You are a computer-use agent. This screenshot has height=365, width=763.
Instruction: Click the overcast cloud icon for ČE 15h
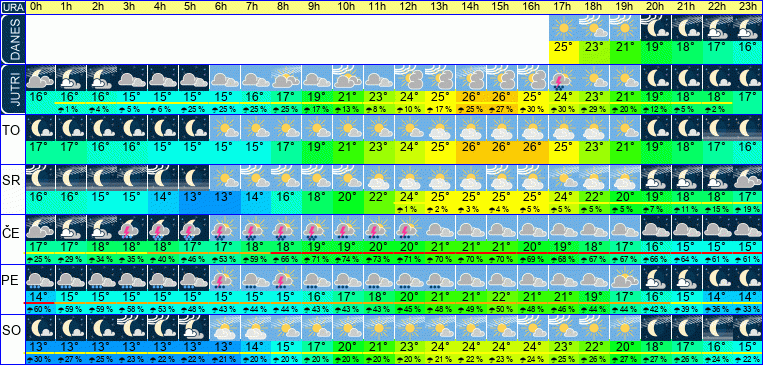pos(502,228)
